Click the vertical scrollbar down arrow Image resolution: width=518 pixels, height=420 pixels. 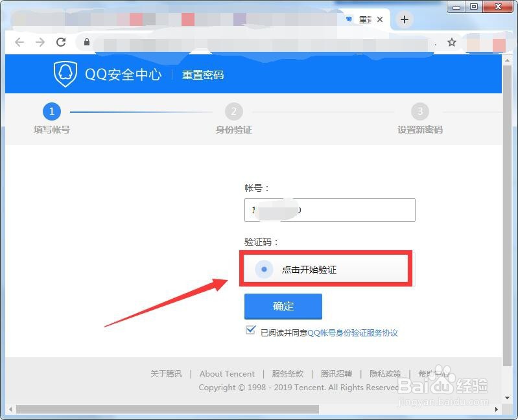point(507,398)
